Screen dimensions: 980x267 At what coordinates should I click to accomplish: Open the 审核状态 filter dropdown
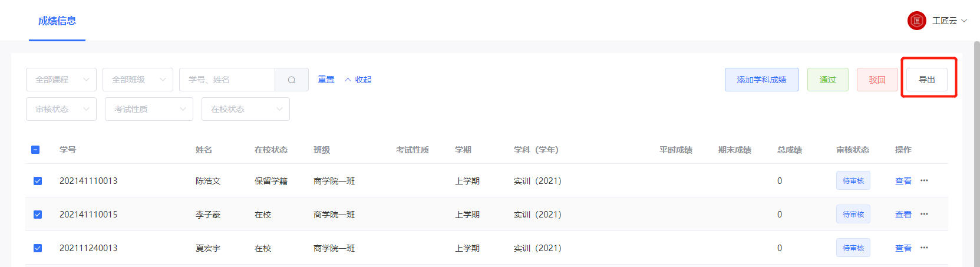tap(61, 109)
